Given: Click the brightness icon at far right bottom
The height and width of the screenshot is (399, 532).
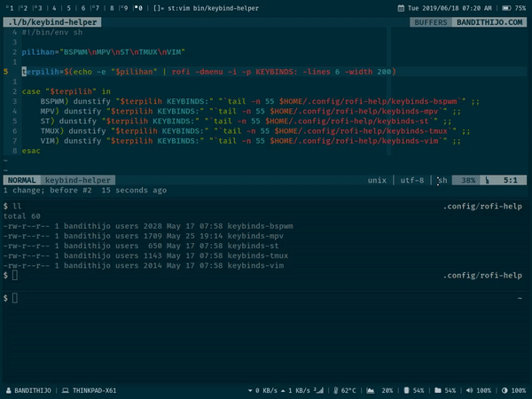Looking at the screenshot, I should click(x=505, y=391).
